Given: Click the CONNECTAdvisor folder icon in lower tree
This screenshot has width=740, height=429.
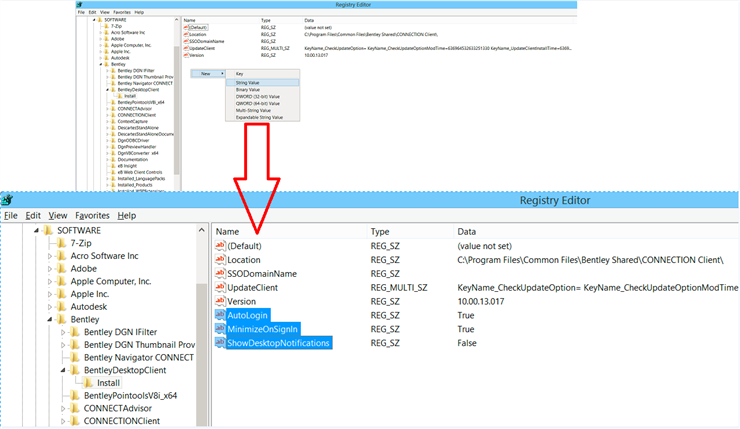Looking at the screenshot, I should point(75,408).
